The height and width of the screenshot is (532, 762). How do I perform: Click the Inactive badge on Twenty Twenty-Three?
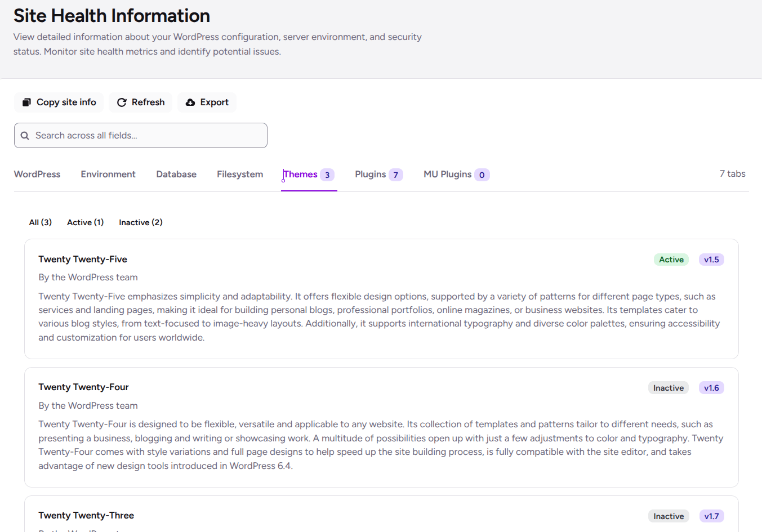click(x=669, y=516)
